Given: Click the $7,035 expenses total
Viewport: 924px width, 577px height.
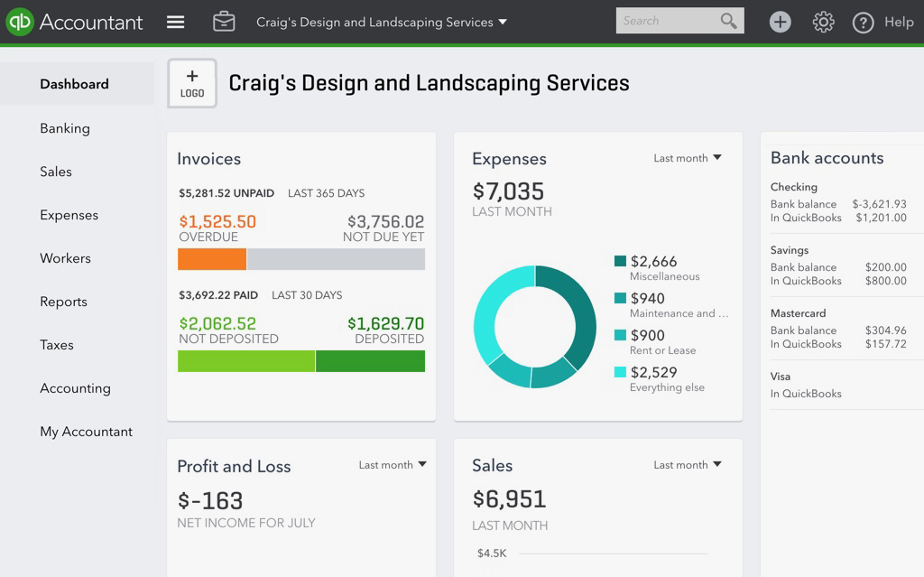Looking at the screenshot, I should (508, 191).
